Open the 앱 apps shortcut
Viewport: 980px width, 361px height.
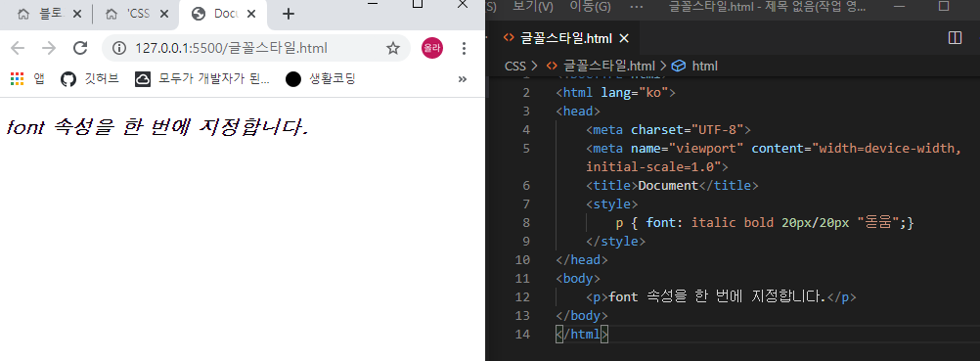(x=28, y=79)
